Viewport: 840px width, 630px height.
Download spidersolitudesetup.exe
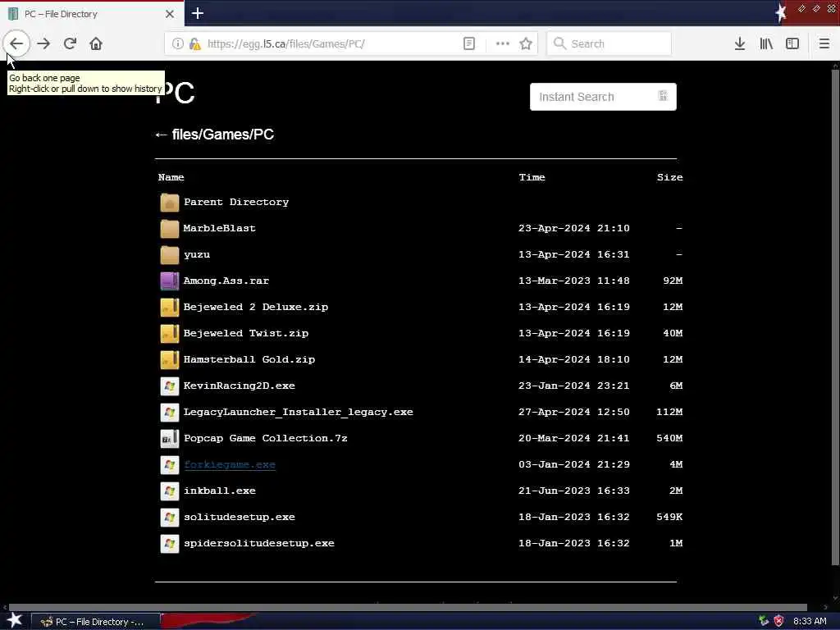[258, 543]
